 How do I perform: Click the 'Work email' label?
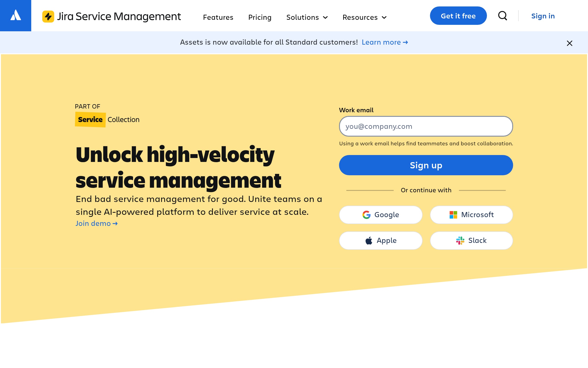pyautogui.click(x=356, y=110)
